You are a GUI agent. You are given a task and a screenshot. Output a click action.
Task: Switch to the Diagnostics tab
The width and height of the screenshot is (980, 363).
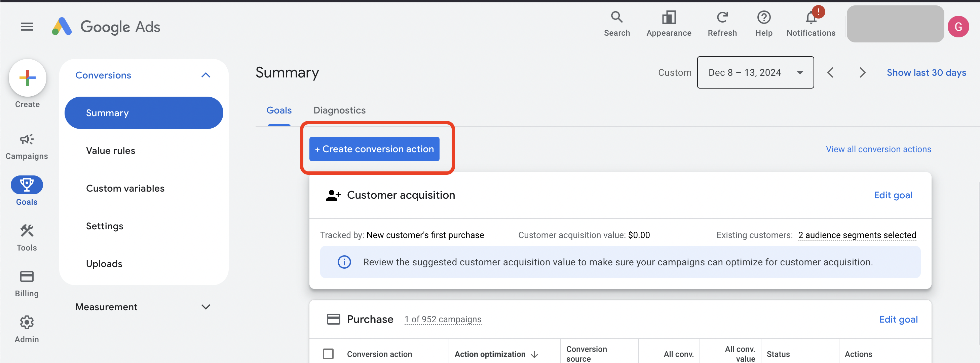pyautogui.click(x=339, y=110)
